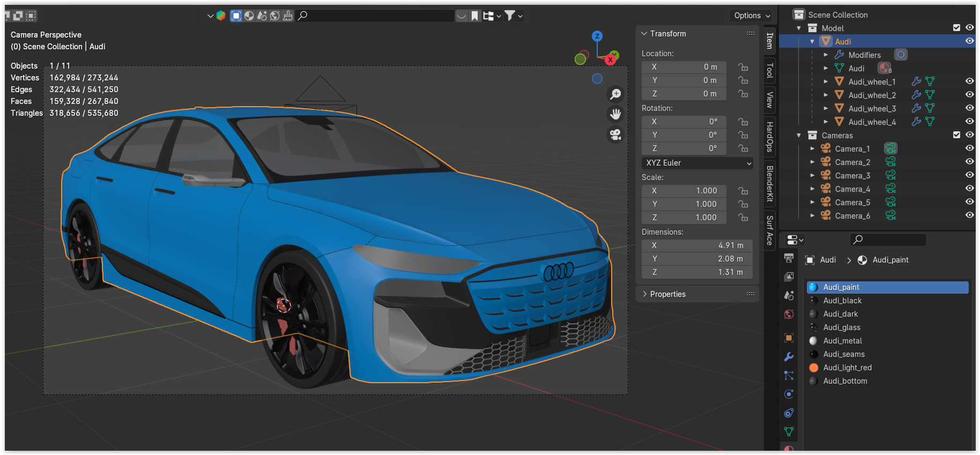Open properties editor type dropdown
This screenshot has height=455, width=980.
point(795,240)
